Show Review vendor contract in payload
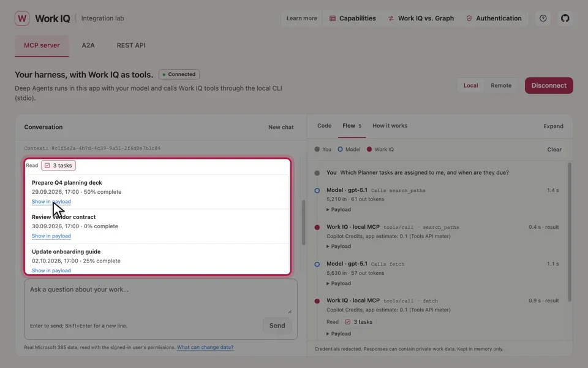This screenshot has height=368, width=588. click(51, 236)
